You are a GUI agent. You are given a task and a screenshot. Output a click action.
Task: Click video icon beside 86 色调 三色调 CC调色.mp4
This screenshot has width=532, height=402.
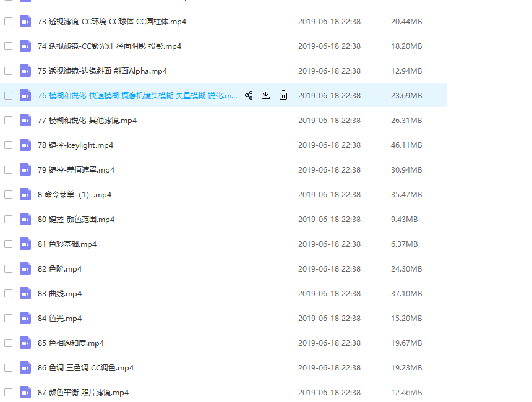[x=25, y=367]
